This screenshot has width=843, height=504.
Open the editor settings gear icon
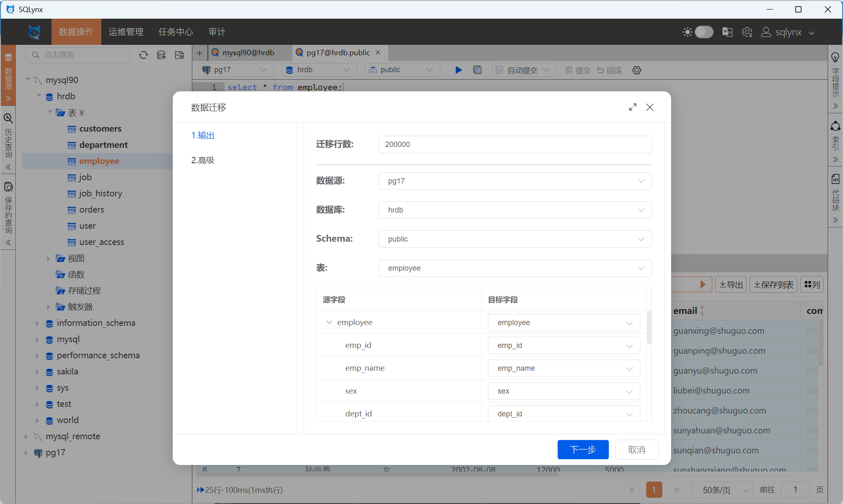pos(637,70)
